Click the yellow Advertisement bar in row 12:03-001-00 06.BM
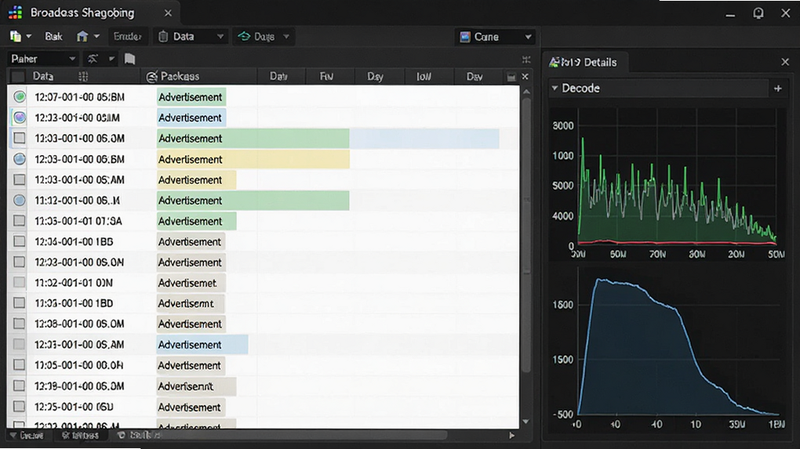This screenshot has height=449, width=800. tap(253, 159)
